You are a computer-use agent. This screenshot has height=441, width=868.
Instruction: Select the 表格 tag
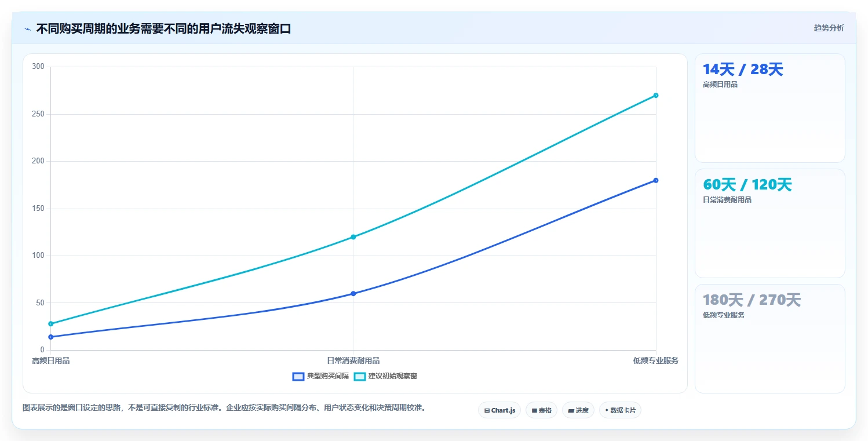point(541,410)
